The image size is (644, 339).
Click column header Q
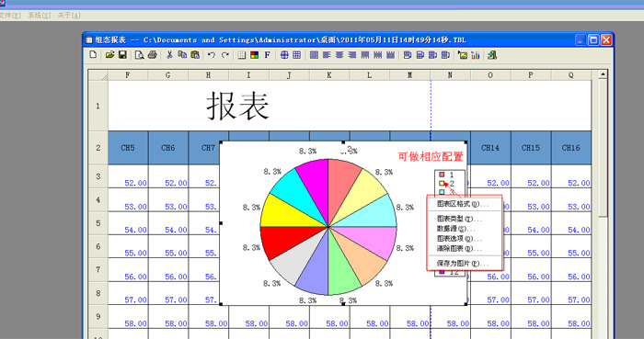571,75
